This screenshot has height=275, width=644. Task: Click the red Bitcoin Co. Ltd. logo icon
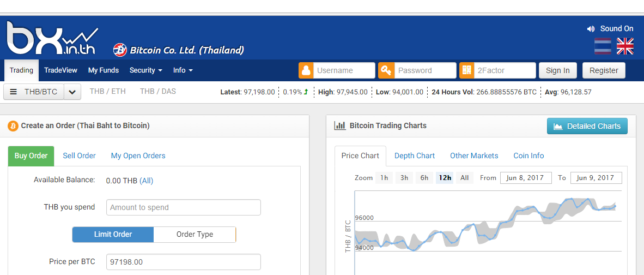click(120, 50)
